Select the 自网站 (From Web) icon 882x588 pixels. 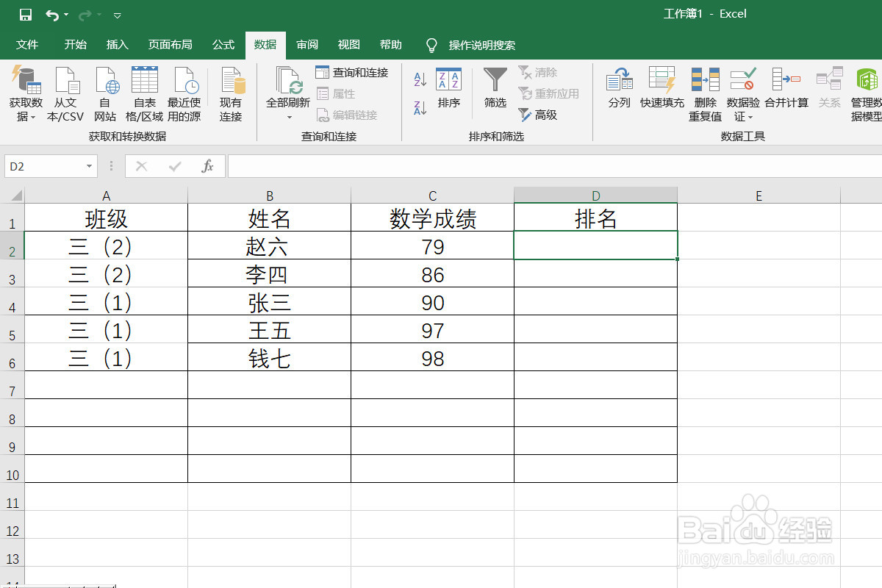pyautogui.click(x=105, y=92)
